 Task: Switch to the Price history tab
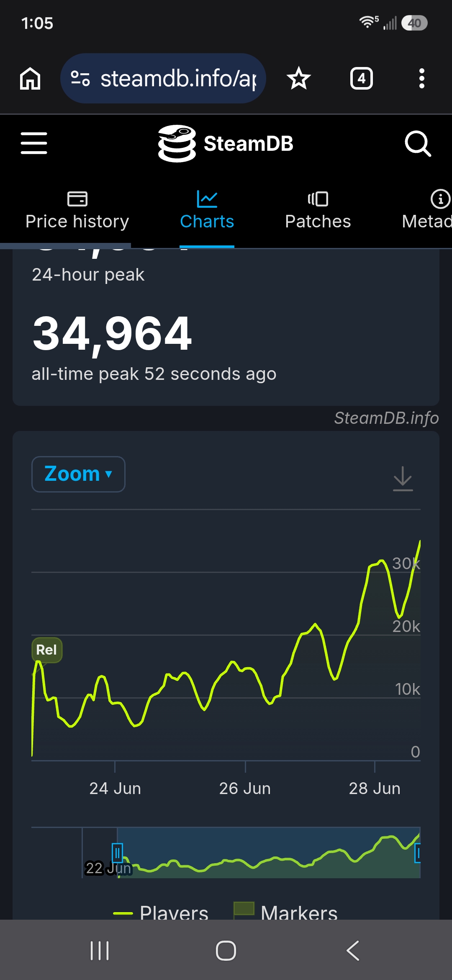tap(77, 210)
